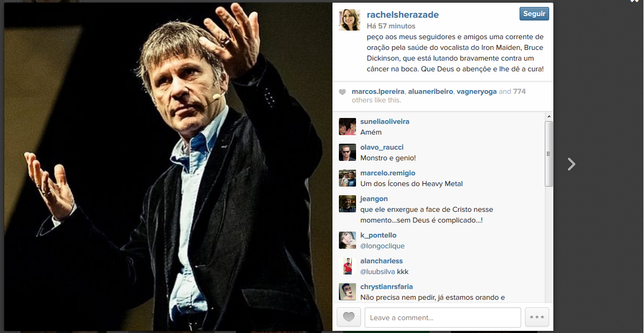Click the small heart icon next to likes
The height and width of the screenshot is (333, 644).
pos(342,92)
